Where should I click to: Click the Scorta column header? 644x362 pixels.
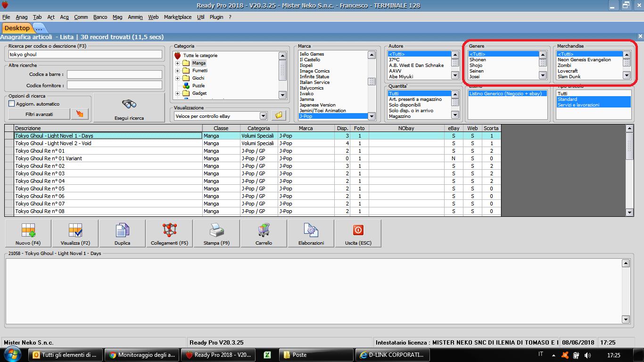click(x=491, y=128)
